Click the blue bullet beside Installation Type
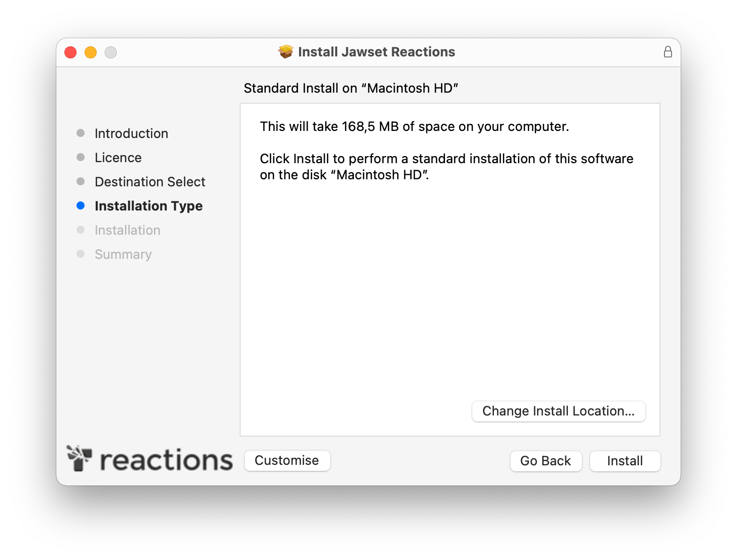Screen dimensions: 737x560 click(x=81, y=205)
